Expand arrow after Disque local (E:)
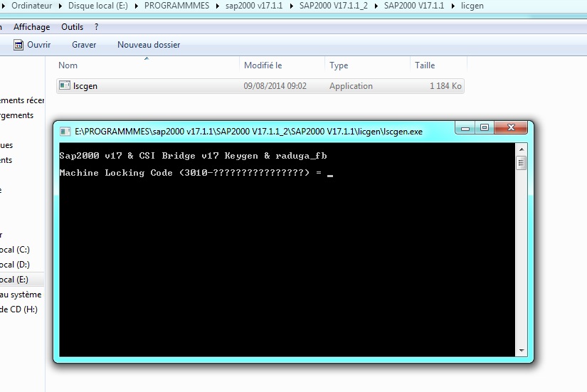Viewport: 587px width, 392px height. (137, 6)
